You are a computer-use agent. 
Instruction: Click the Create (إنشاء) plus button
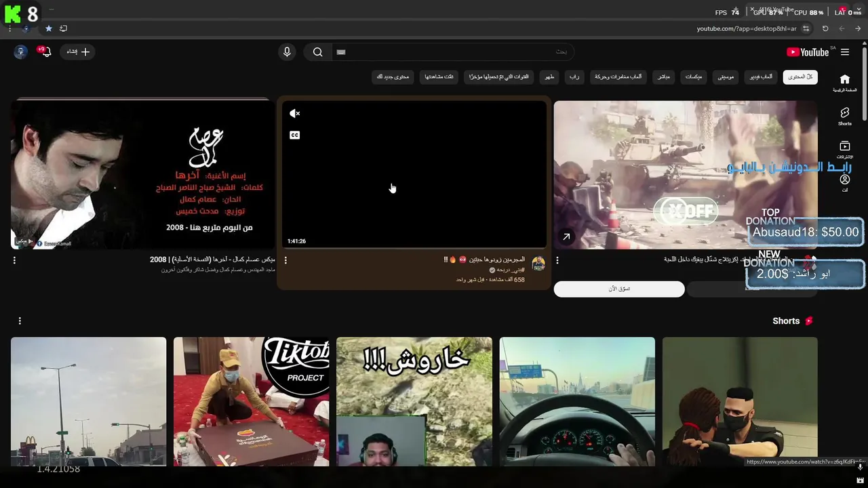77,52
